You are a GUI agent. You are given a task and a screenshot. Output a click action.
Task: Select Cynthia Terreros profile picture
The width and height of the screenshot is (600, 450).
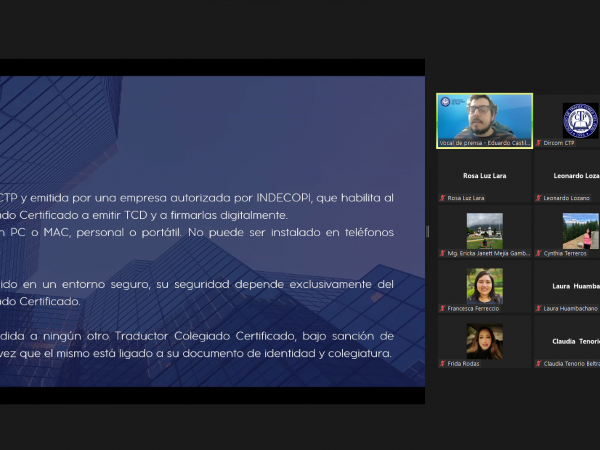click(580, 231)
